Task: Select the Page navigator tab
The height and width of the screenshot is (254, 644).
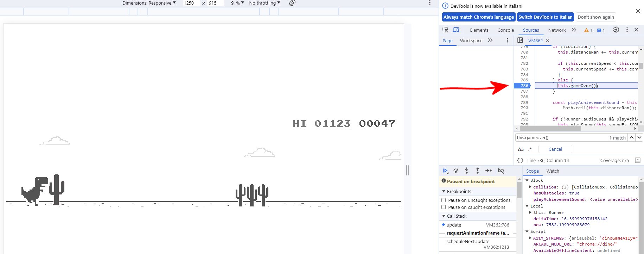Action: coord(447,41)
